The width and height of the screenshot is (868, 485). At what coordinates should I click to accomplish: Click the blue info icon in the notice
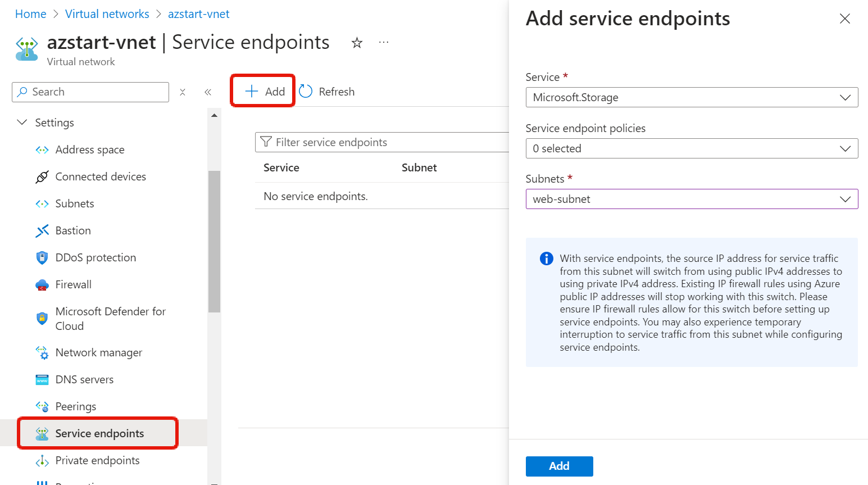pos(546,259)
